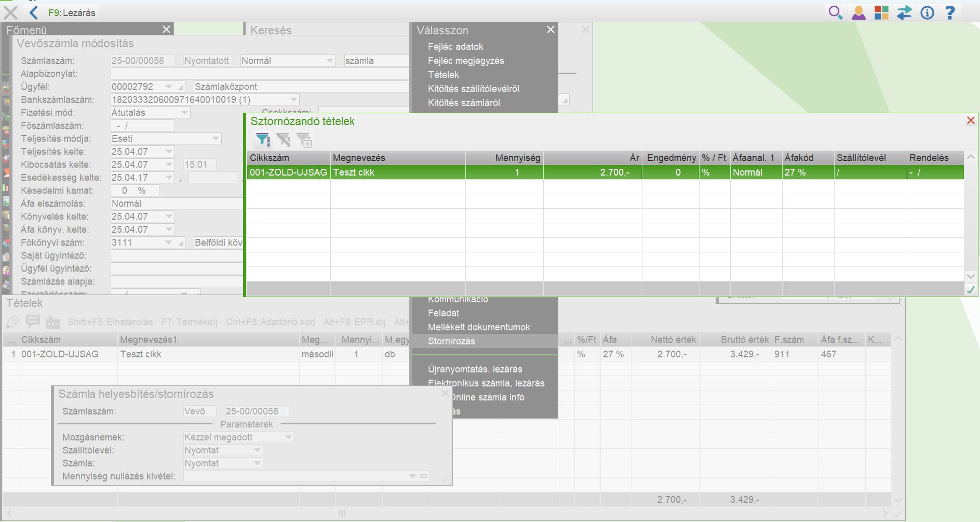Open the Fizetési mód dropdown
The image size is (980, 522).
point(184,113)
